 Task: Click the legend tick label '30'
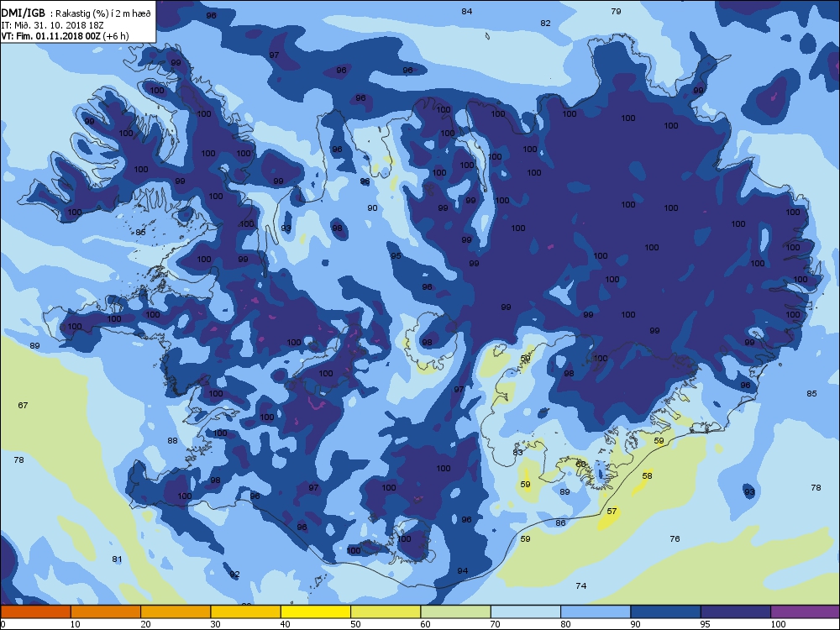215,624
